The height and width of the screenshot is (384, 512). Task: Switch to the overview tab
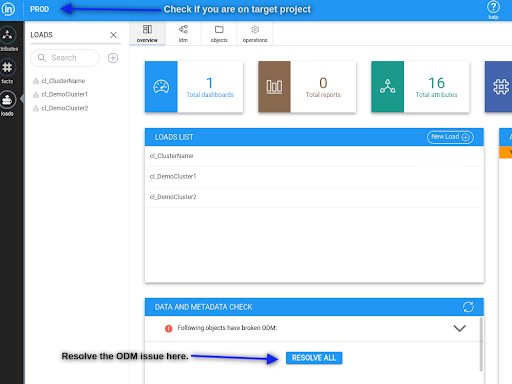147,33
